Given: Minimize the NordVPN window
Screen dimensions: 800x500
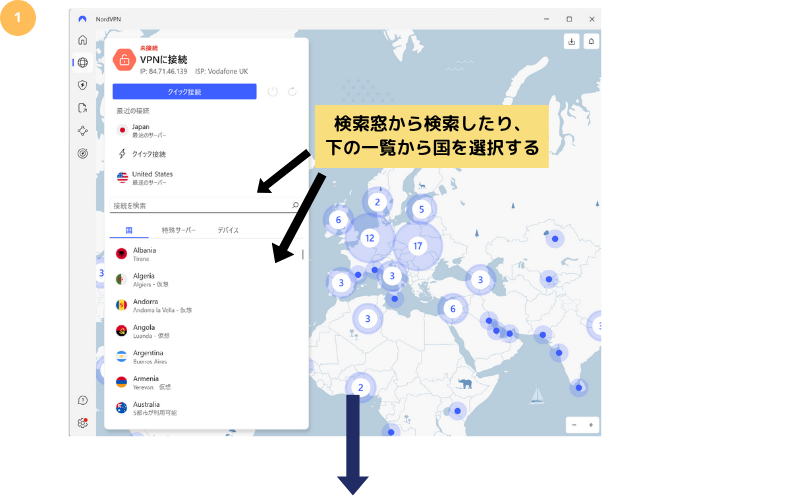Looking at the screenshot, I should pyautogui.click(x=546, y=19).
